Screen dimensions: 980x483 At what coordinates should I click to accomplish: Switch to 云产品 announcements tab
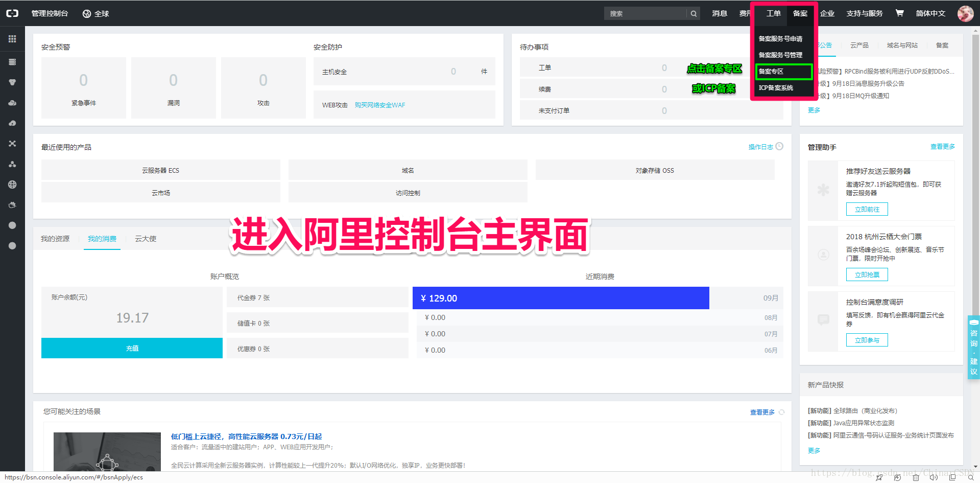pyautogui.click(x=859, y=45)
